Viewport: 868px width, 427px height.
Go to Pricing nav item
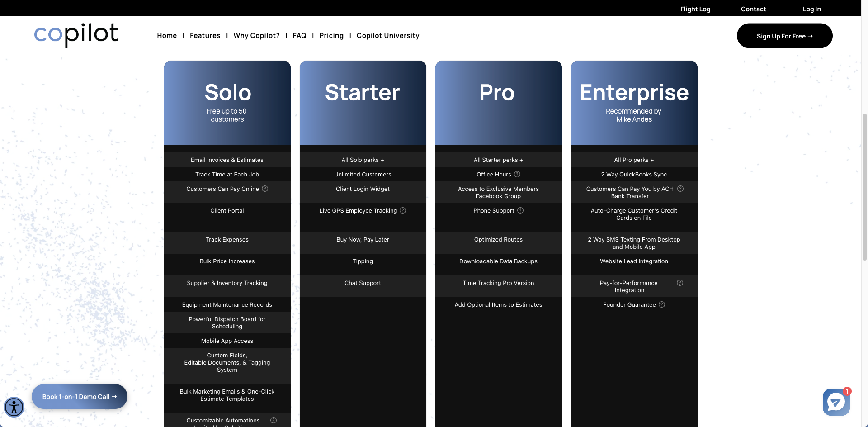(331, 36)
